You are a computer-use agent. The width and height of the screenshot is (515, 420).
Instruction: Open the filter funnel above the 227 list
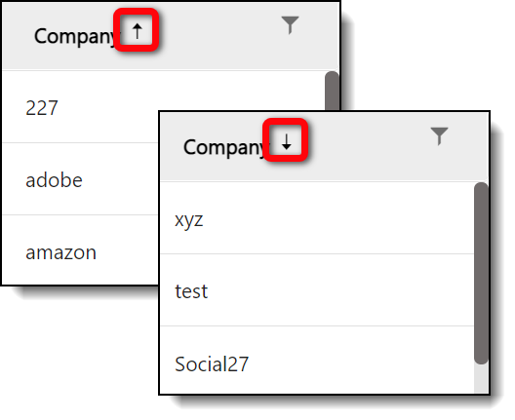point(290,25)
